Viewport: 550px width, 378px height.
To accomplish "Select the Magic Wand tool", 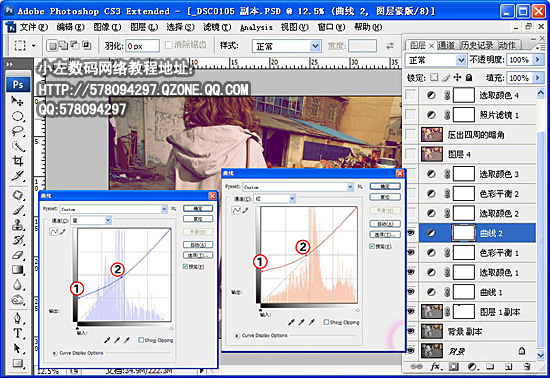I will point(18,146).
